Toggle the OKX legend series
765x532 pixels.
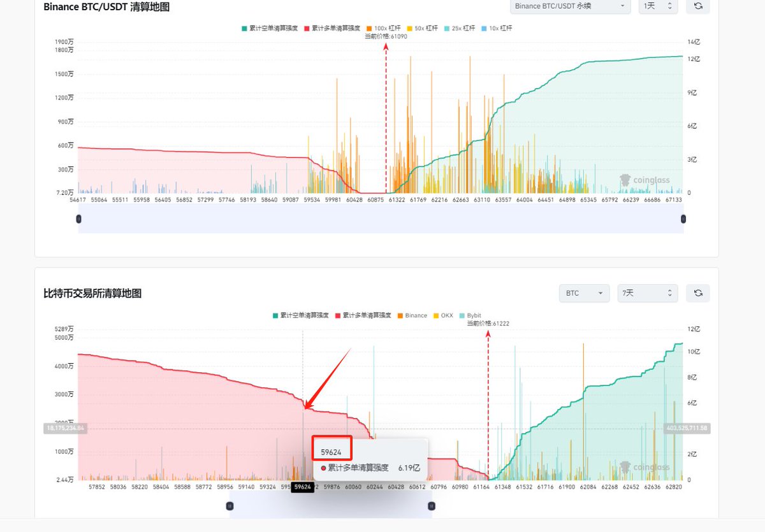click(x=444, y=315)
